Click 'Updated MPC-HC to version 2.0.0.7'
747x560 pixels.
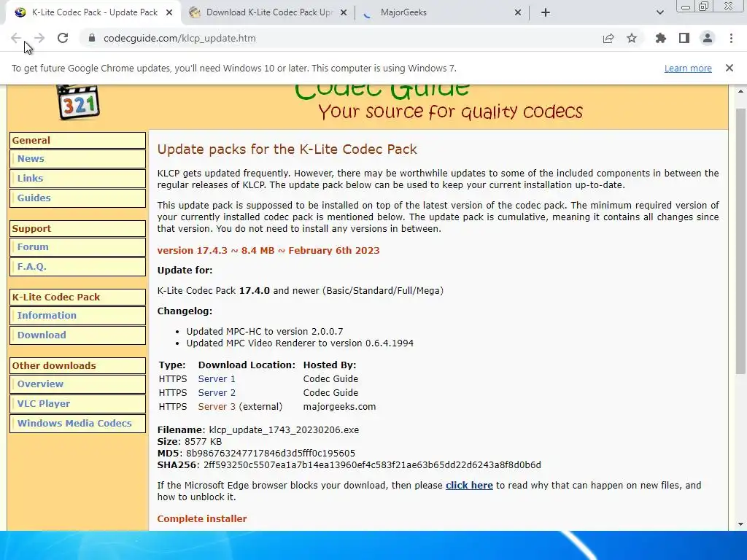tap(264, 332)
